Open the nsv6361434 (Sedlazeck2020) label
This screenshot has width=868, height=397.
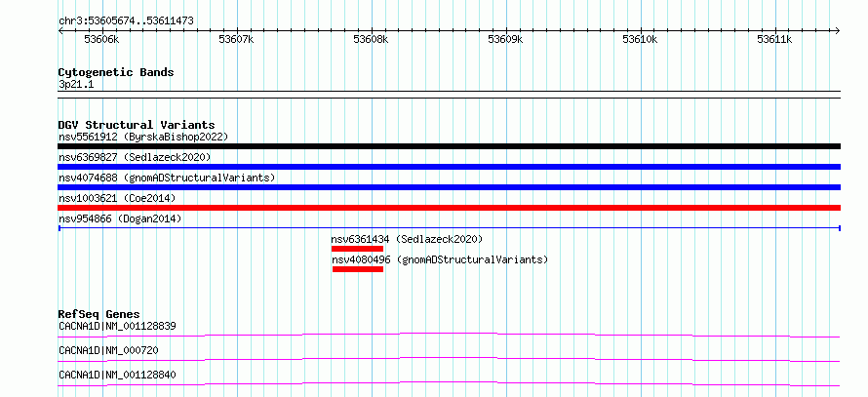coord(408,239)
